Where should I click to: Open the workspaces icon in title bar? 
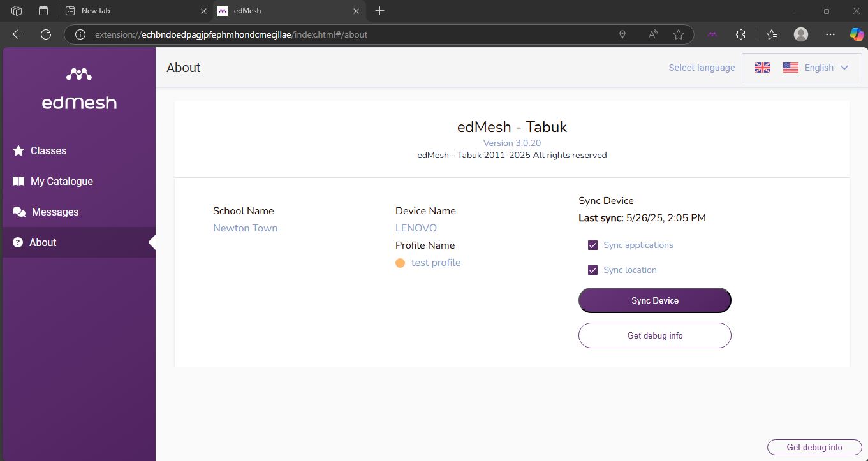click(17, 11)
